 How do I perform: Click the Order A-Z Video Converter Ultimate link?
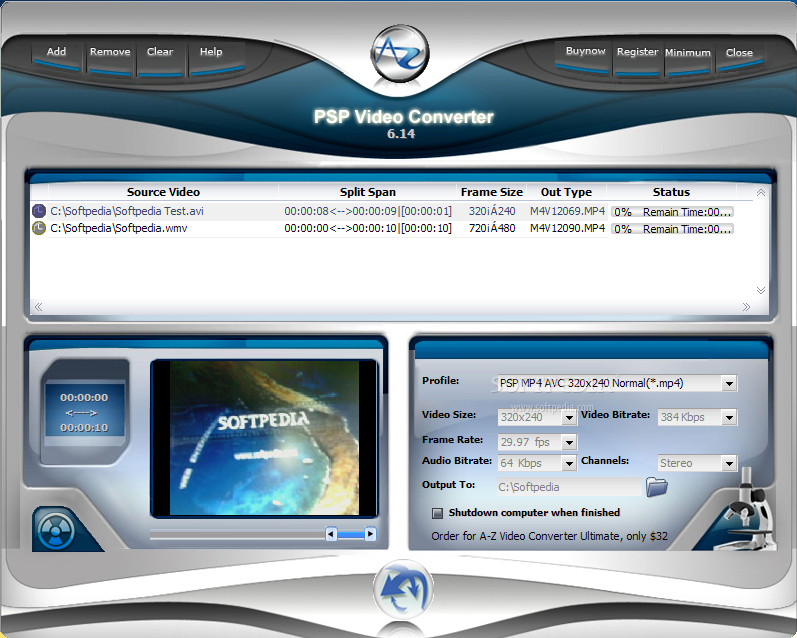pyautogui.click(x=549, y=536)
